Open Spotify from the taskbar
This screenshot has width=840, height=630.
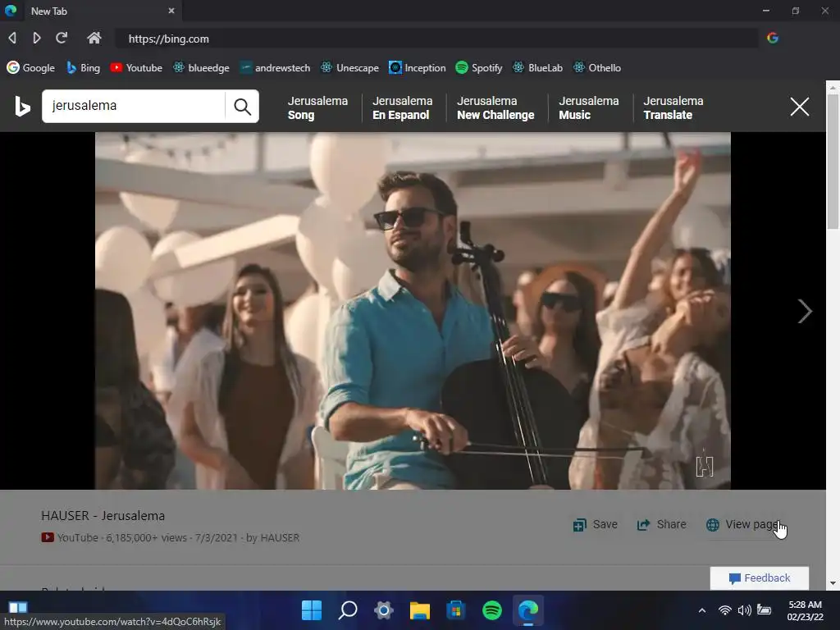tap(492, 609)
